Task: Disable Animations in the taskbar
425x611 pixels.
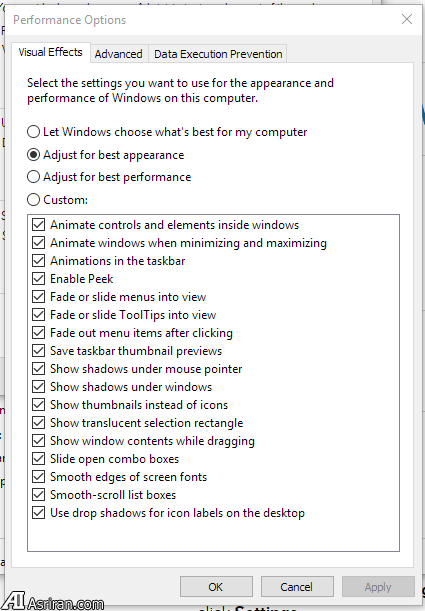Action: 39,261
